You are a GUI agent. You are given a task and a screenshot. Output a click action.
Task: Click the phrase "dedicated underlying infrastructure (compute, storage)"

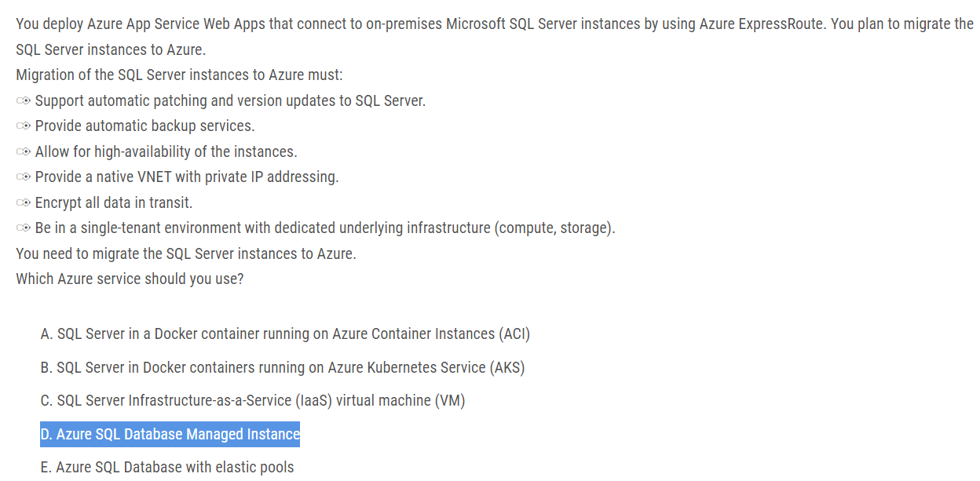pos(477,228)
